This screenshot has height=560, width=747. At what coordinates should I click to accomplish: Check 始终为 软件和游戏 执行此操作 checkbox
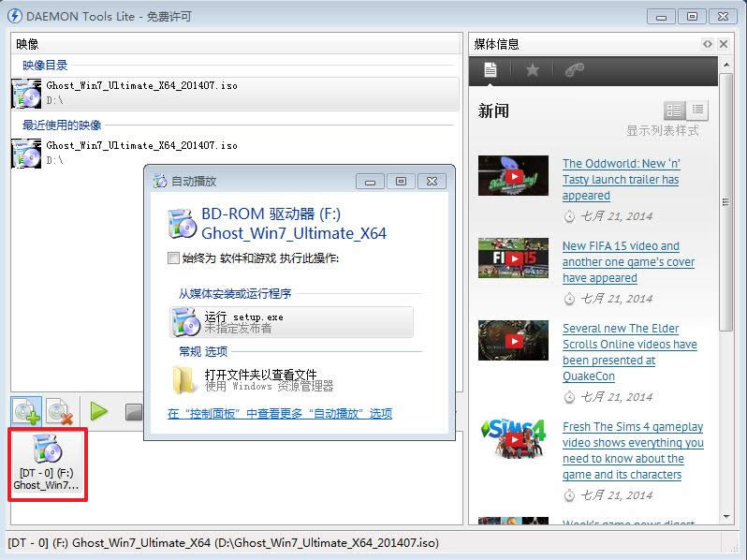coord(173,258)
